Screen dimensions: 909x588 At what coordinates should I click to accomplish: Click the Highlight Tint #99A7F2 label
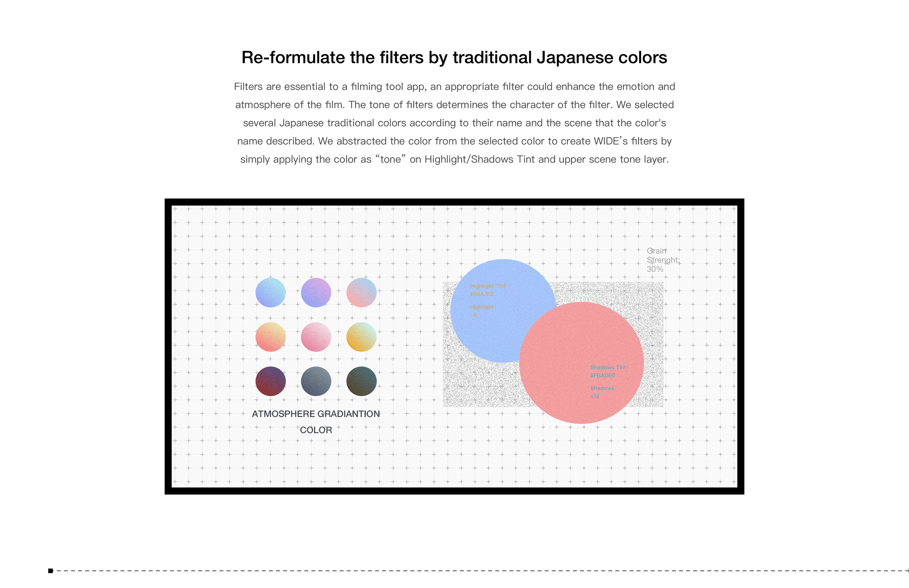coord(488,290)
